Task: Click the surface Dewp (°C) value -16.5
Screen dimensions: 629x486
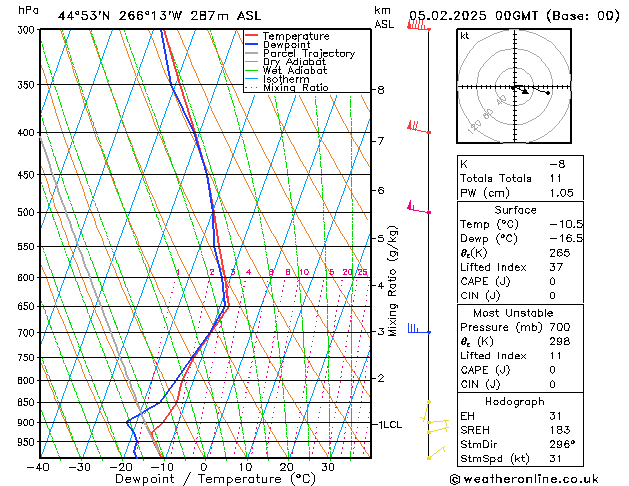Action: [566, 238]
